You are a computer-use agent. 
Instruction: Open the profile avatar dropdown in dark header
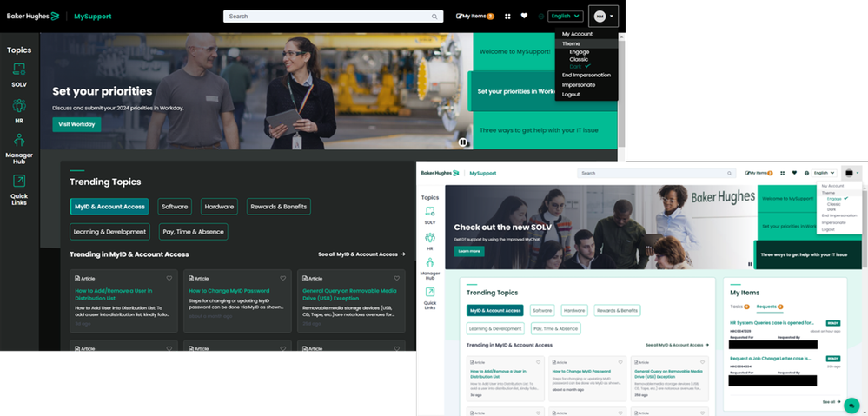[x=603, y=17]
